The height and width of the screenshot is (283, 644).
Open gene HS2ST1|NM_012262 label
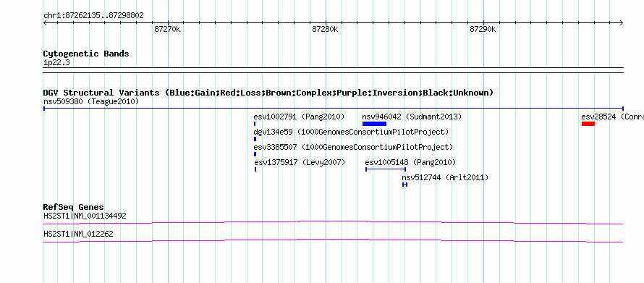[78, 234]
